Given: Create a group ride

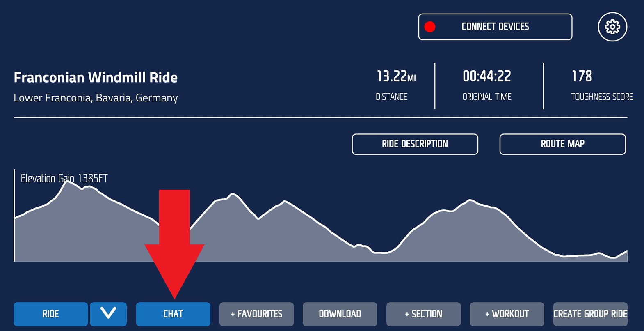Looking at the screenshot, I should [x=590, y=314].
